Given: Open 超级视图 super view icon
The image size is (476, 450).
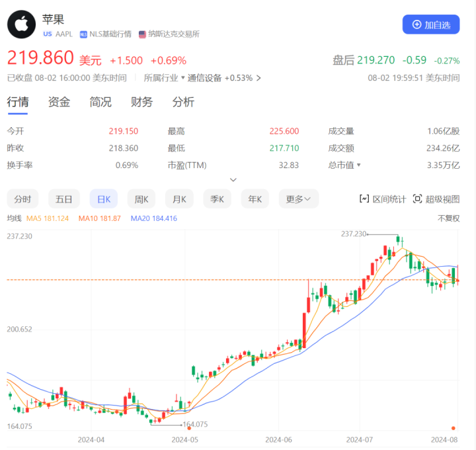Looking at the screenshot, I should coord(417,199).
